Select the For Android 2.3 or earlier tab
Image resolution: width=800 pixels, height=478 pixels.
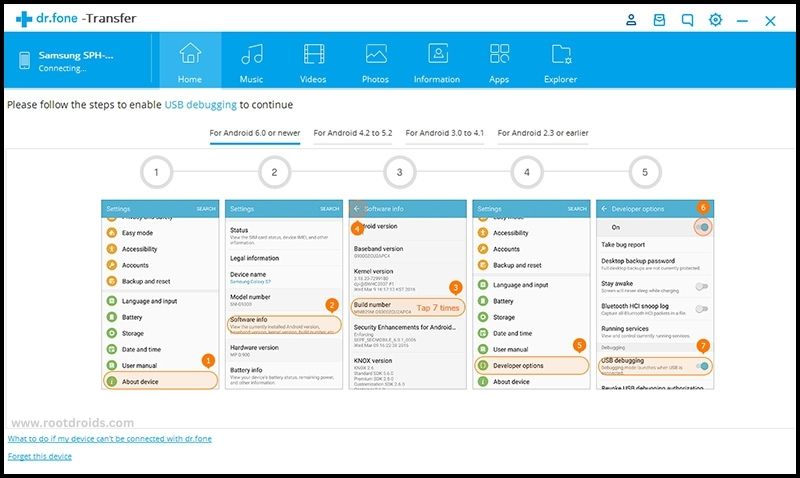pos(543,133)
